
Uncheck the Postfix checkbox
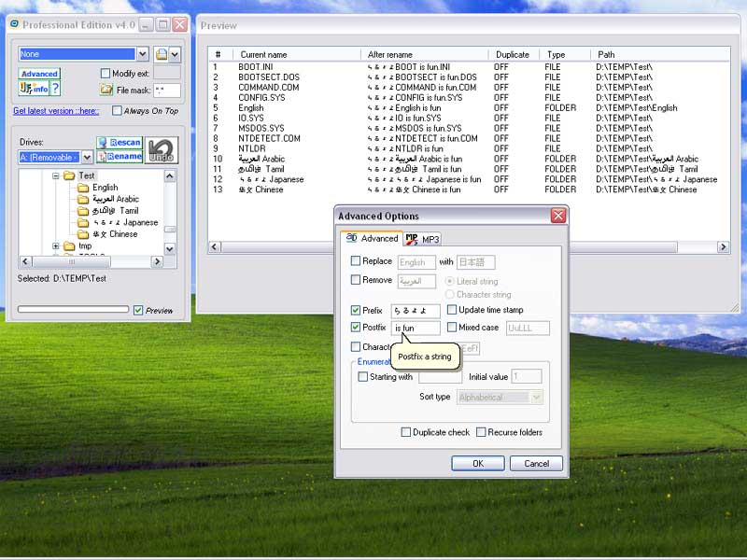tap(356, 328)
